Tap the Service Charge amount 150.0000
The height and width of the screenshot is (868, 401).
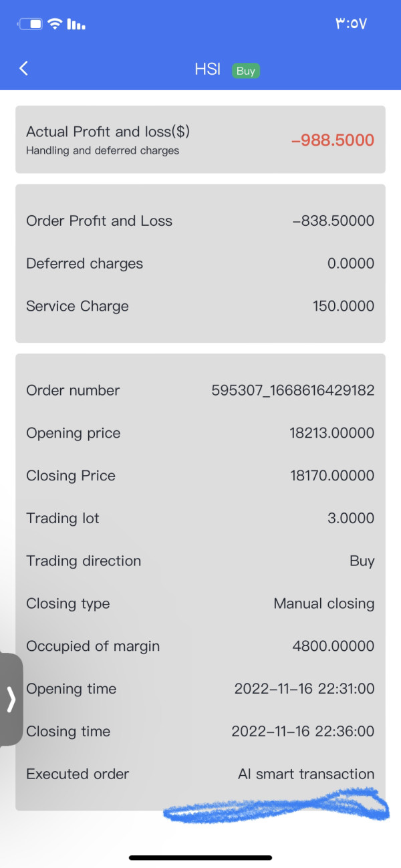click(343, 306)
